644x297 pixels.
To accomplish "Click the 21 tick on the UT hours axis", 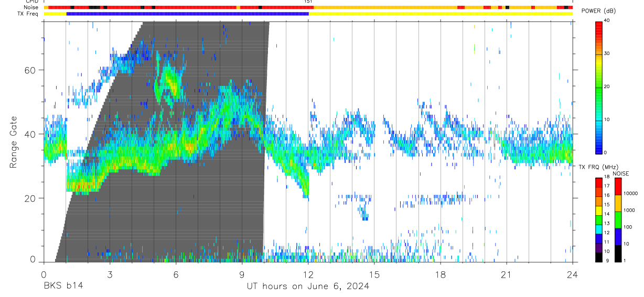I will pos(507,274).
